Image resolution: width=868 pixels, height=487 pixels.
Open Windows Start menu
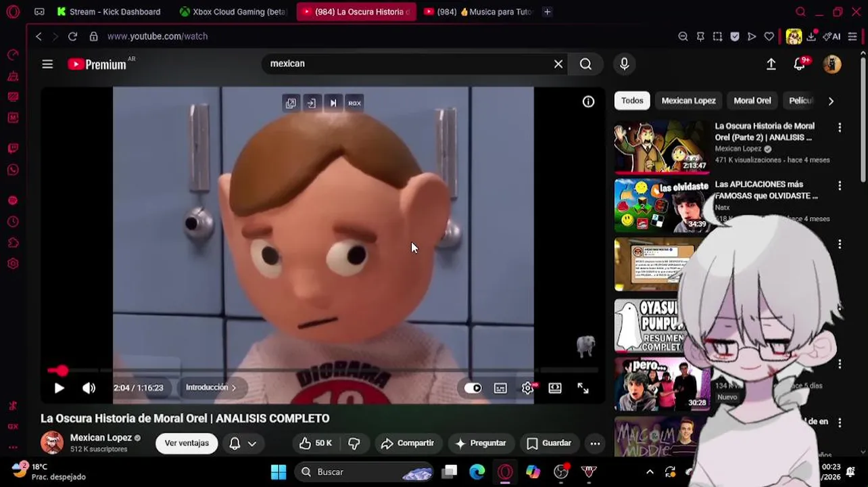pos(279,471)
